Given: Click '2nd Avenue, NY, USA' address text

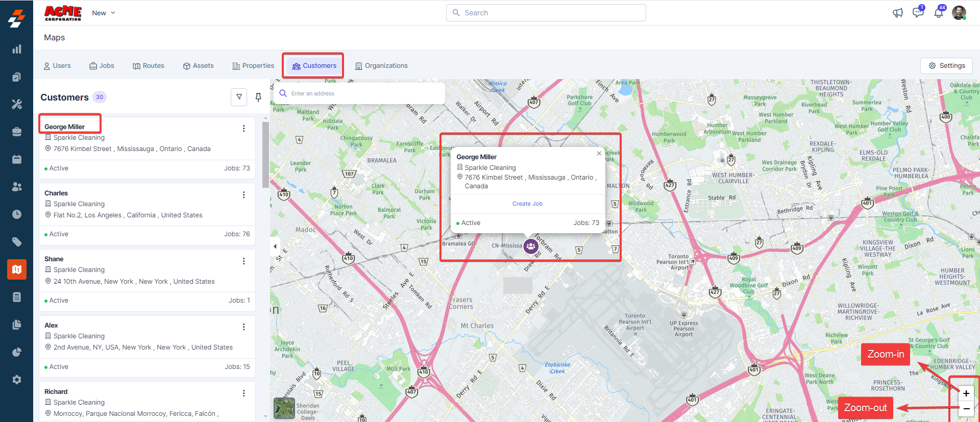Looking at the screenshot, I should (143, 347).
